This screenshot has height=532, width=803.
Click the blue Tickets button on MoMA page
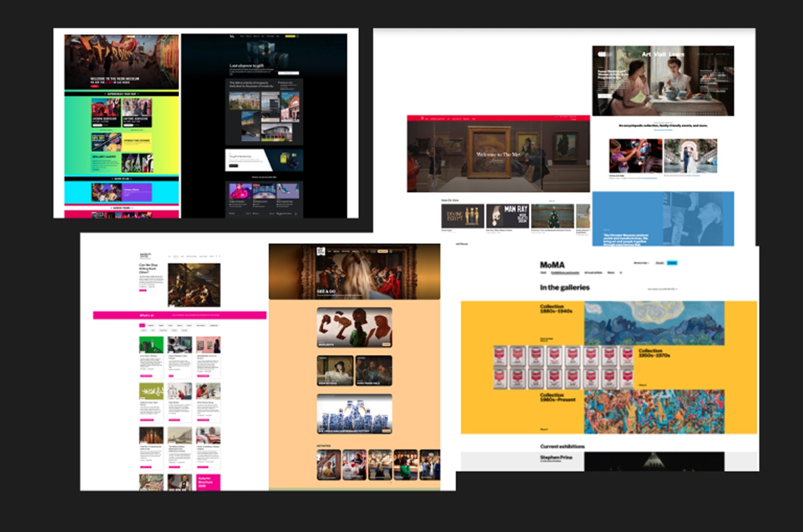click(x=672, y=263)
